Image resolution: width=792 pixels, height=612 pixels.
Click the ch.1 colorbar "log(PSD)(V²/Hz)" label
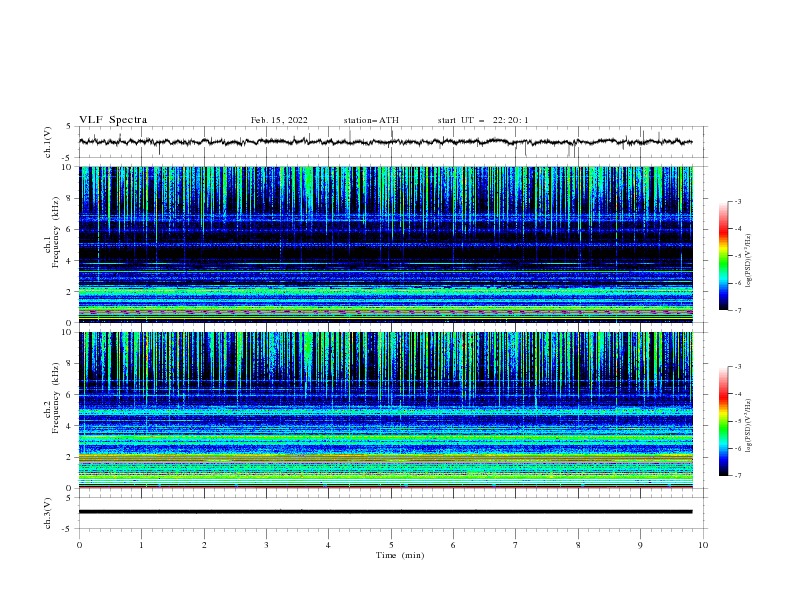pos(749,261)
